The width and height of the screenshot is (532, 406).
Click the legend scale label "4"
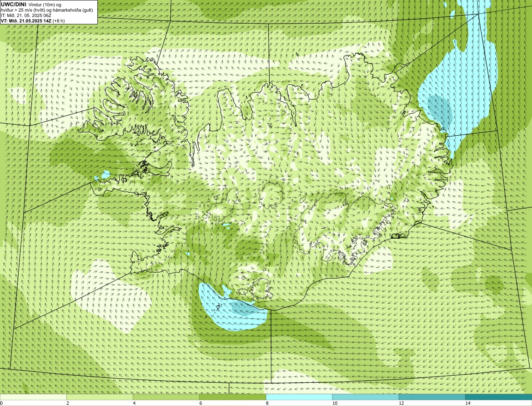(134, 403)
